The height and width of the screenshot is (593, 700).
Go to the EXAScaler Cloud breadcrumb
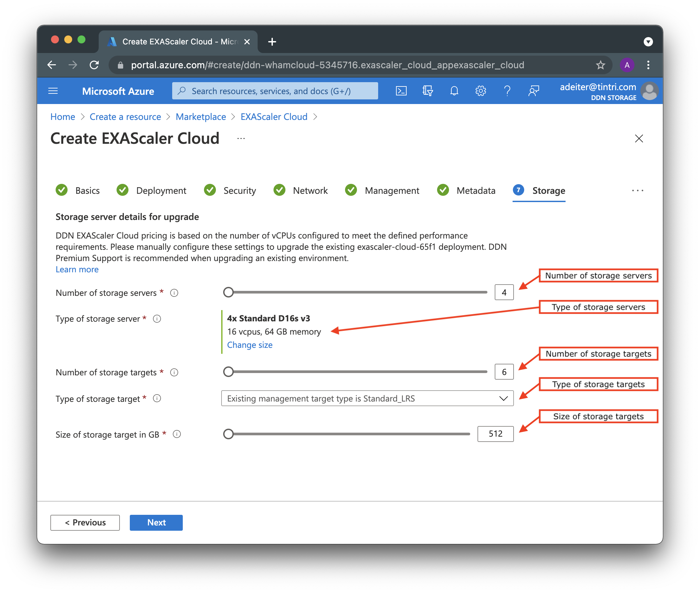tap(274, 117)
